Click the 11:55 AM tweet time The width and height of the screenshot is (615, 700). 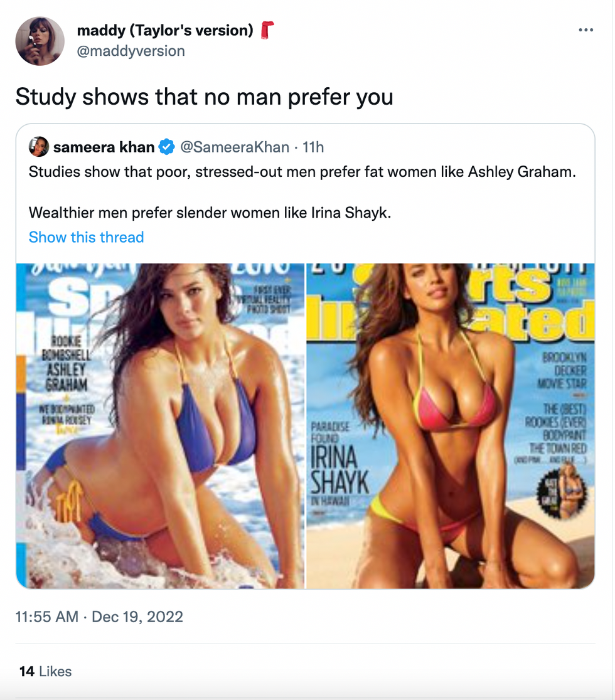(x=47, y=617)
